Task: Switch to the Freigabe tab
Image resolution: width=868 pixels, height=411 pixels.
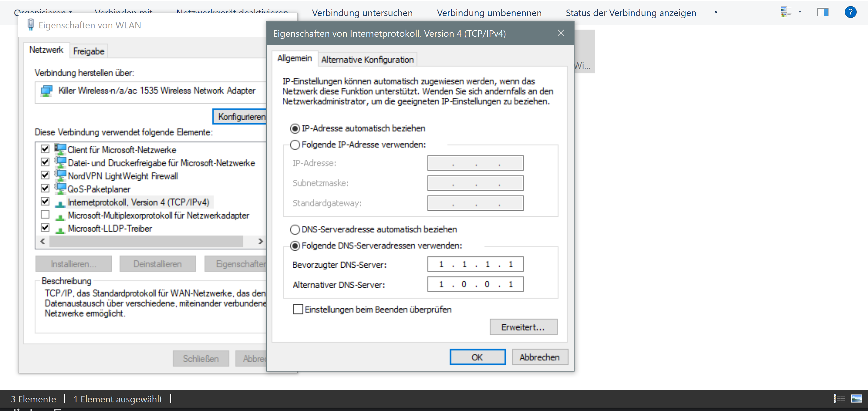Action: (x=89, y=51)
